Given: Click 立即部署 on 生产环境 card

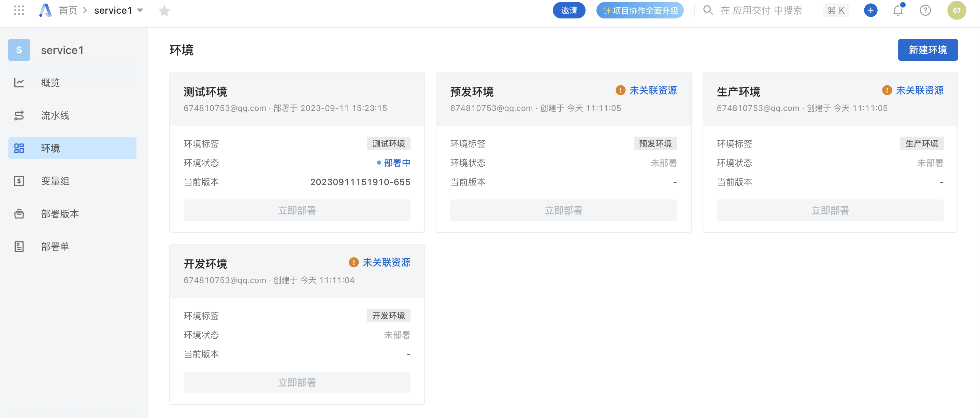Looking at the screenshot, I should [x=830, y=210].
